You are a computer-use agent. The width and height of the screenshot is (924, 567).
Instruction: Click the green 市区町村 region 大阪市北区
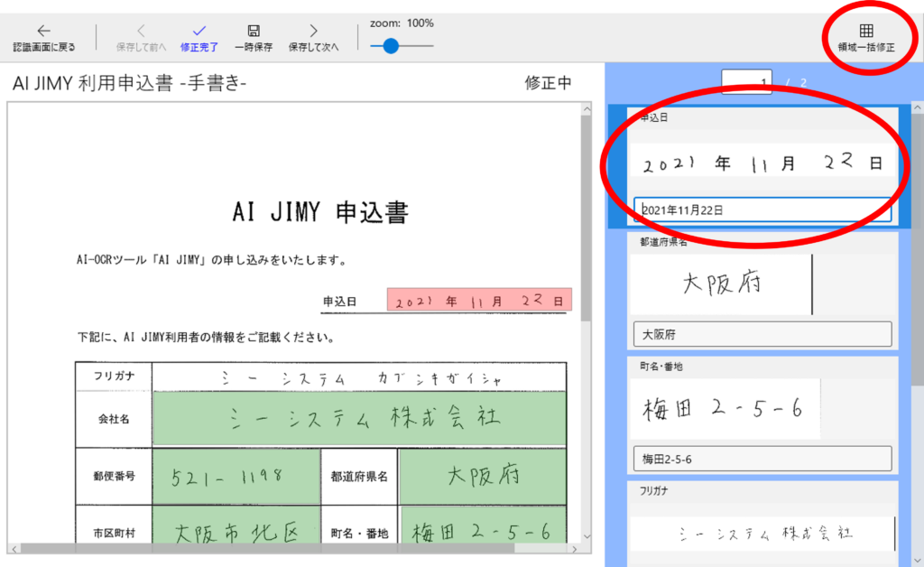click(236, 525)
